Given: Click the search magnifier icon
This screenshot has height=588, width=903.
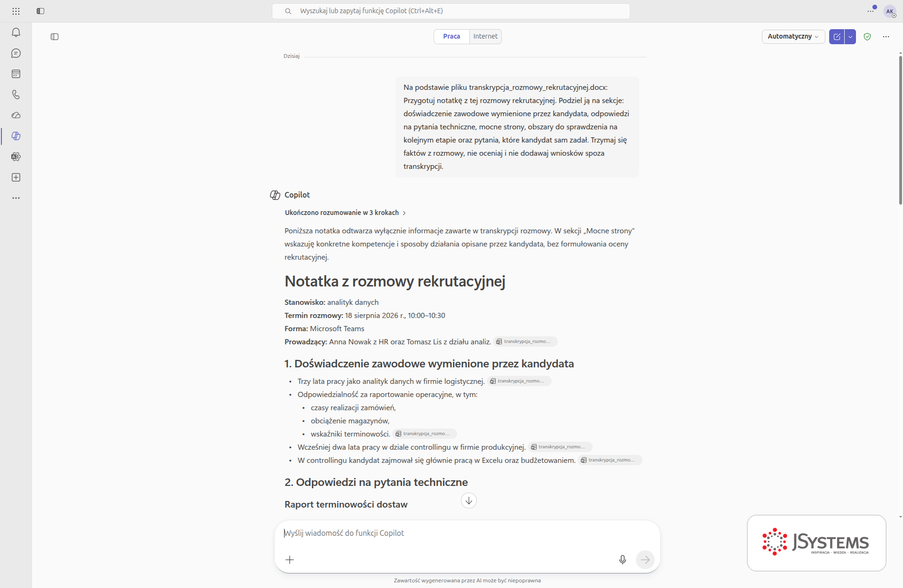Looking at the screenshot, I should tap(288, 11).
